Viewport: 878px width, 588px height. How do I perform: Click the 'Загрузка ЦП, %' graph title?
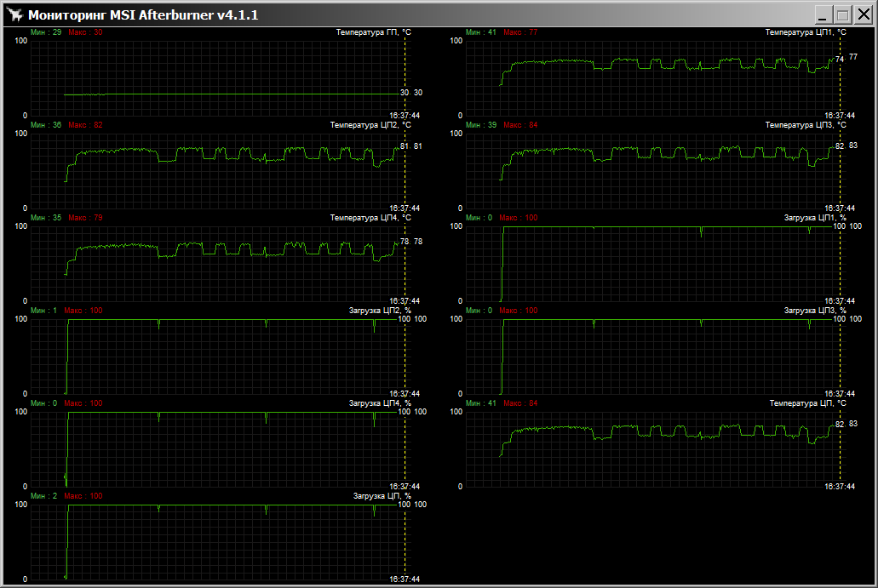pyautogui.click(x=382, y=496)
